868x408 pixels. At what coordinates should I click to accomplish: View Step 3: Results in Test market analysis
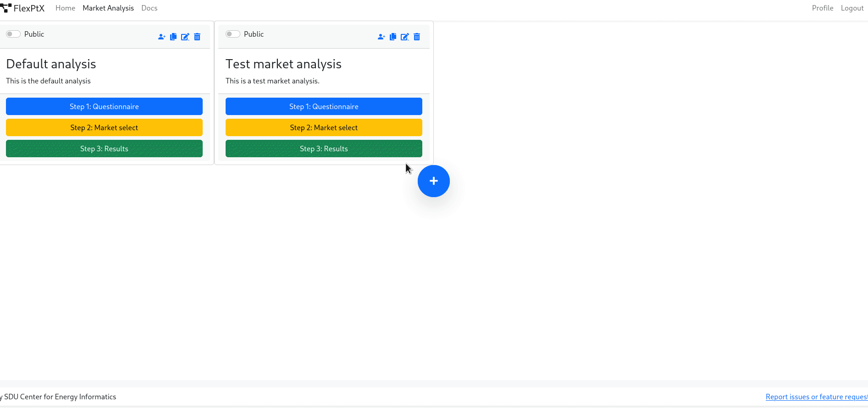click(x=324, y=149)
